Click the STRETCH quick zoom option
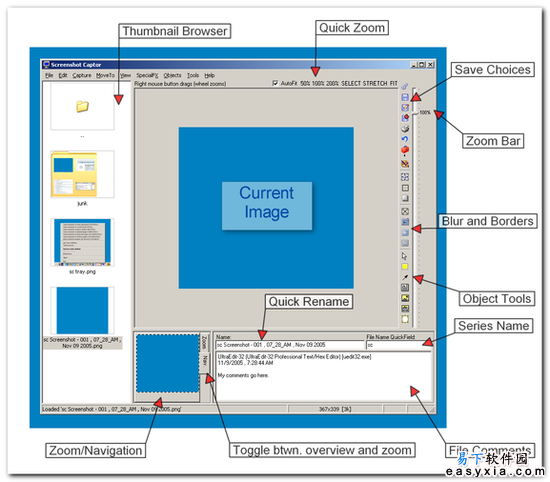 pyautogui.click(x=375, y=83)
